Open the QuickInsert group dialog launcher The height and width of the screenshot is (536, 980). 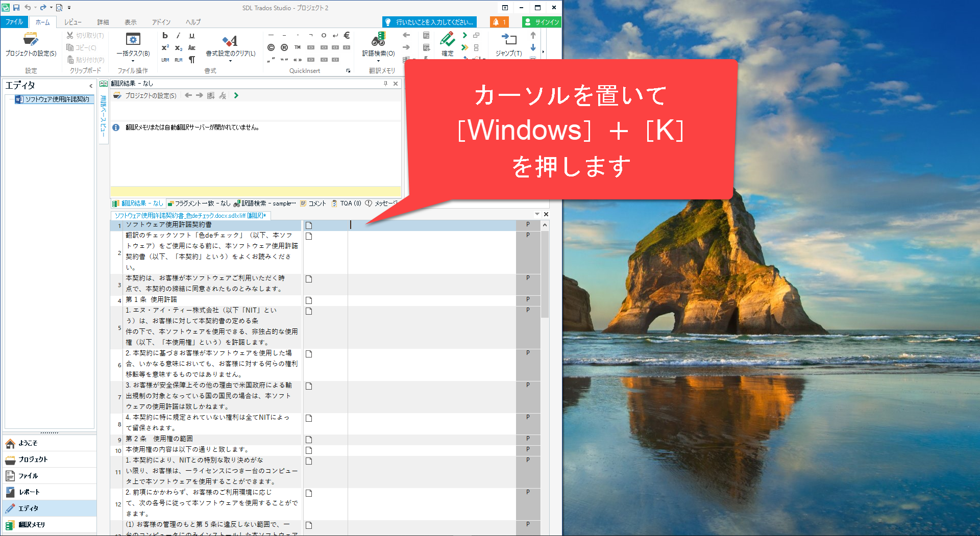pos(349,71)
